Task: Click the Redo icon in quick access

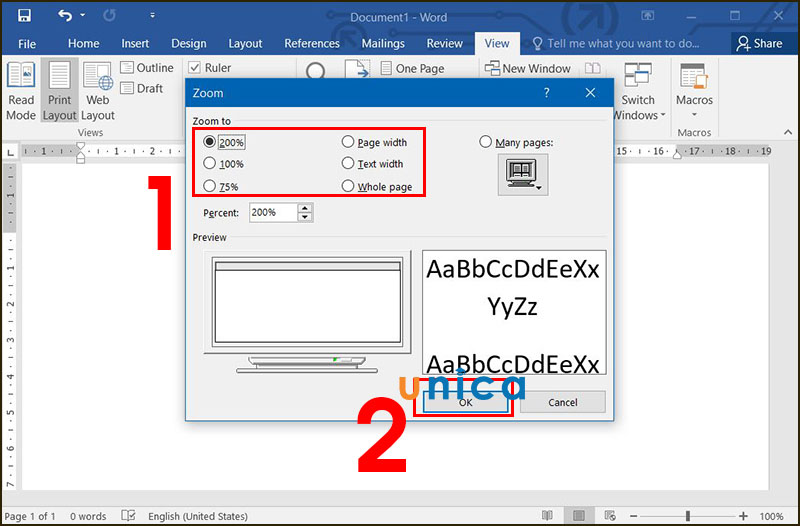Action: click(x=109, y=15)
